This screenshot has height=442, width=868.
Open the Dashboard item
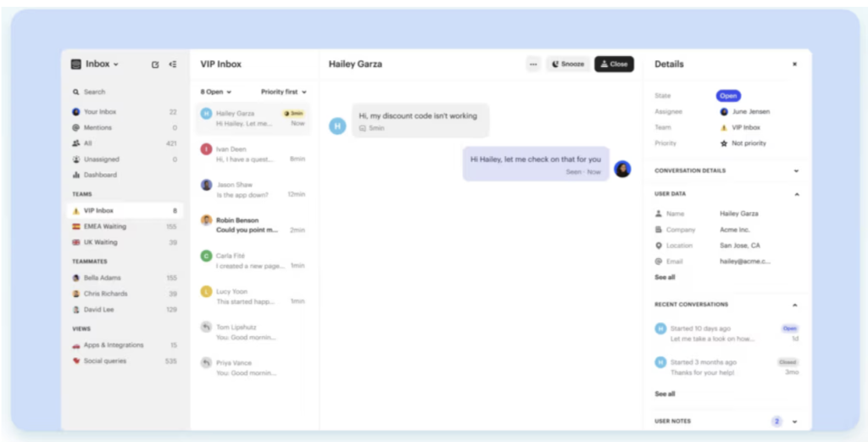pos(125,175)
